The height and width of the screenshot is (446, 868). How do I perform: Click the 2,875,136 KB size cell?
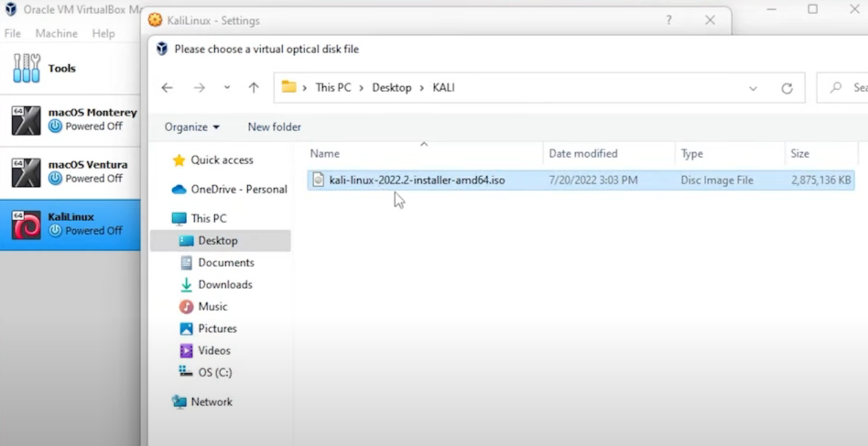(x=821, y=180)
